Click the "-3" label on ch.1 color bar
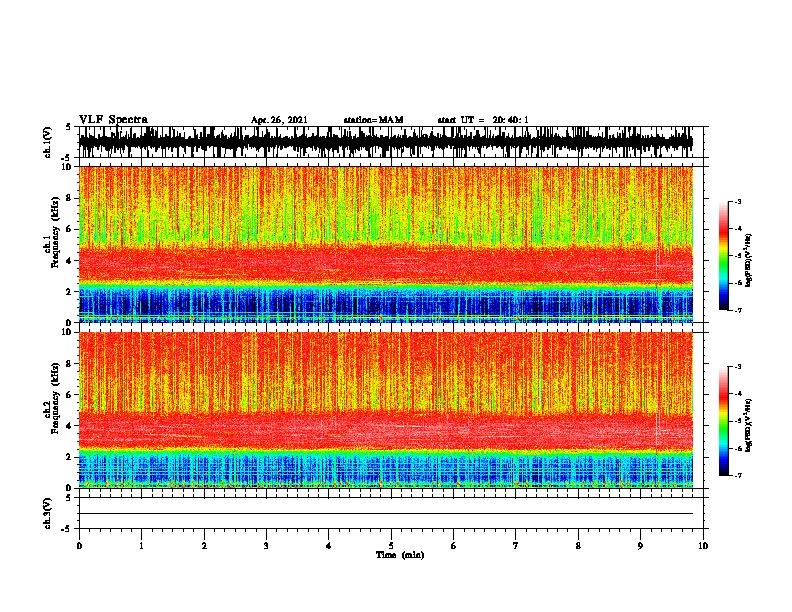The width and height of the screenshot is (792, 612). point(737,201)
